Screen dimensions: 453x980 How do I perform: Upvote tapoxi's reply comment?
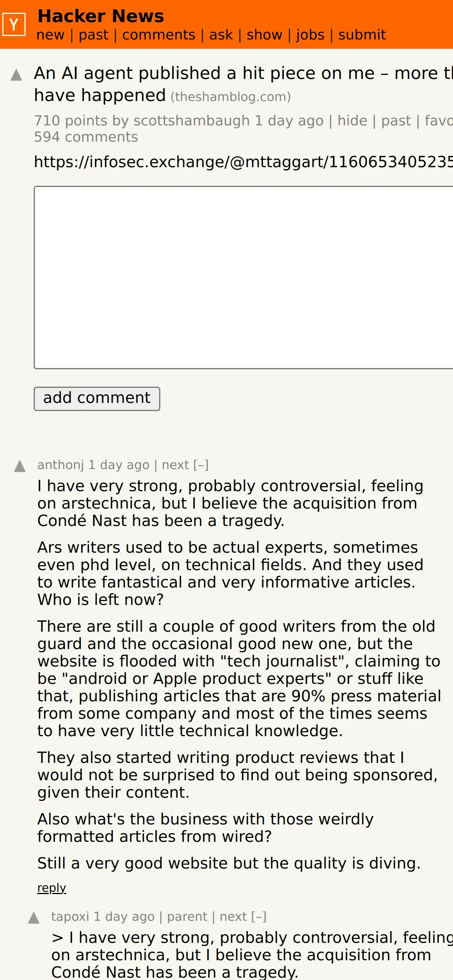click(34, 918)
